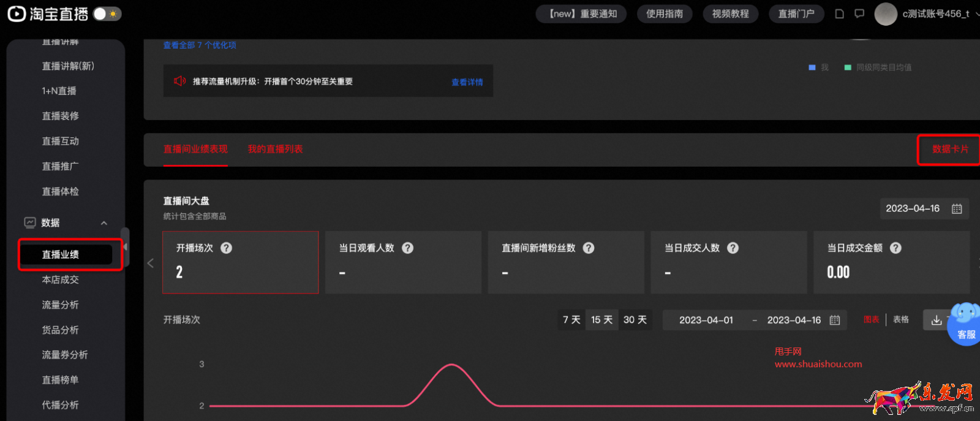Screen dimensions: 980x421
Task: Click calendar icon beside 2023-04-16
Action: coord(957,209)
